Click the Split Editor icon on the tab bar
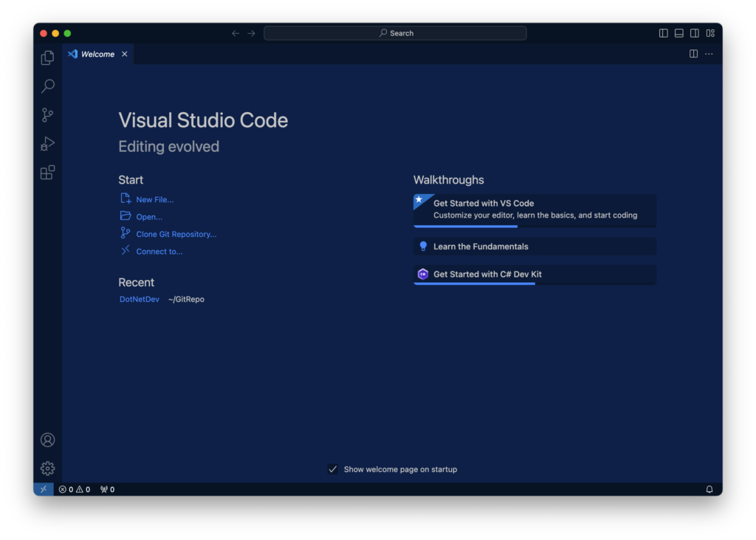 (693, 53)
